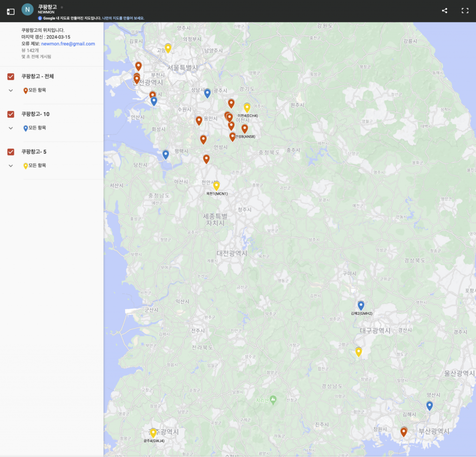Select 모든 항목 under 쿠팡창고- 10
476x457 pixels.
[x=37, y=128]
